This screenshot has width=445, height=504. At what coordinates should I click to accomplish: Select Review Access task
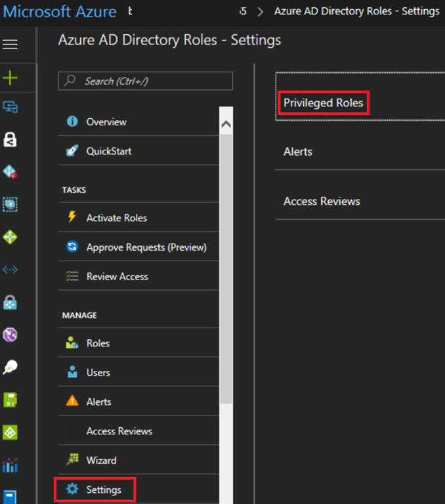point(117,276)
